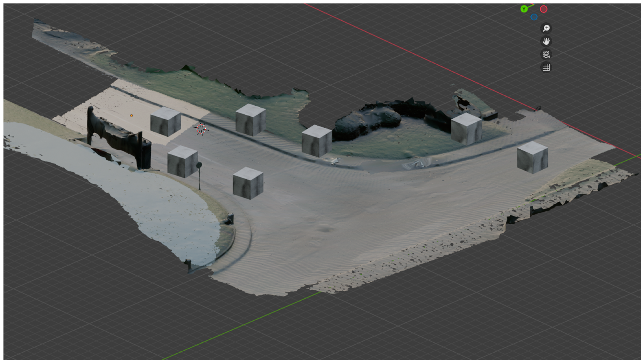Screen dimensions: 644x363
Task: Select the cube beside the street sign post
Action: pos(183,162)
